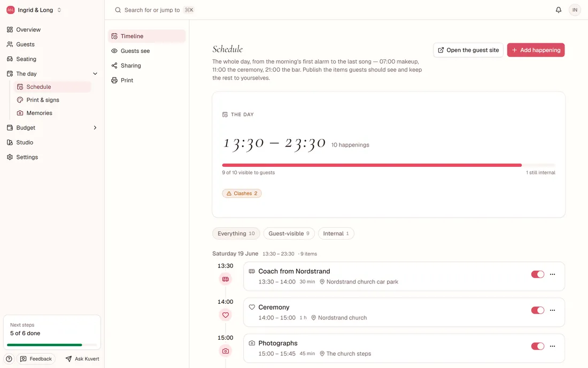Filter by Internal happenings
Image resolution: width=588 pixels, height=368 pixels.
coord(336,233)
